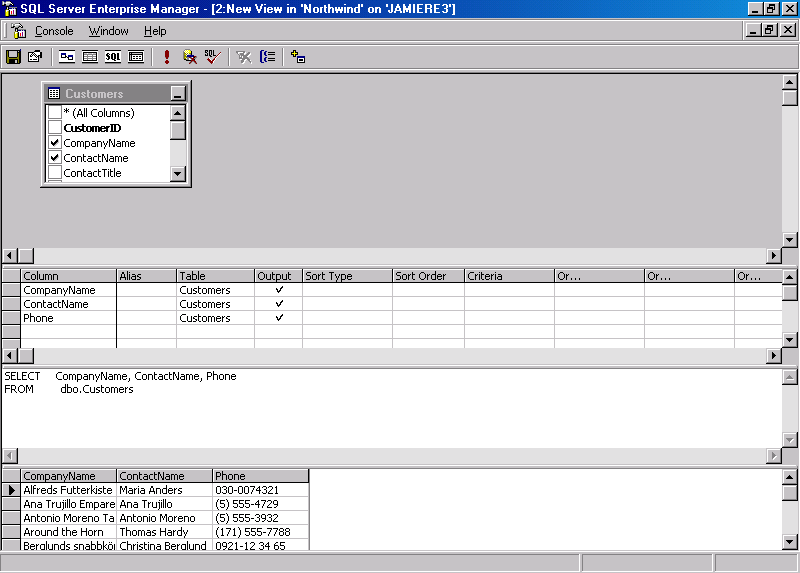
Task: Click the Sort Order column header
Action: (x=429, y=276)
